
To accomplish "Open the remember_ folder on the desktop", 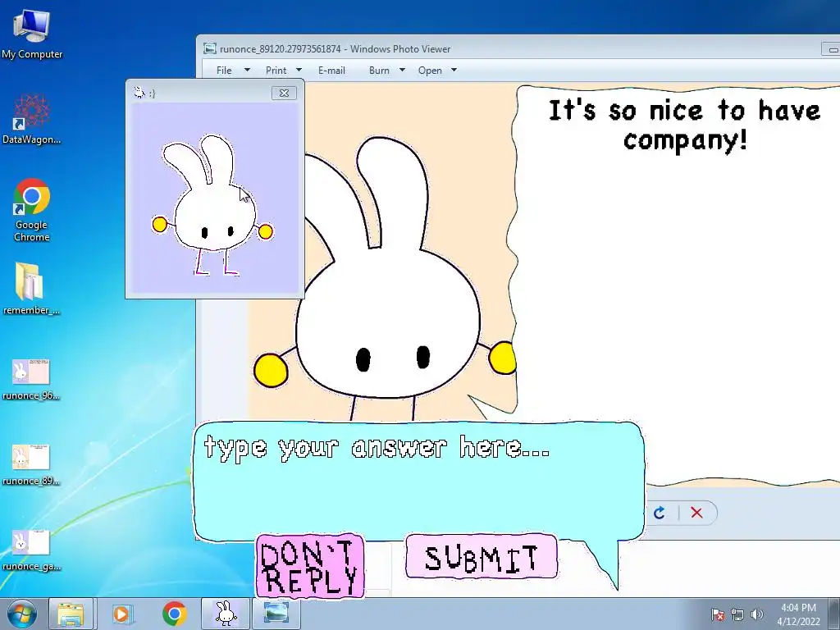I will tap(31, 288).
